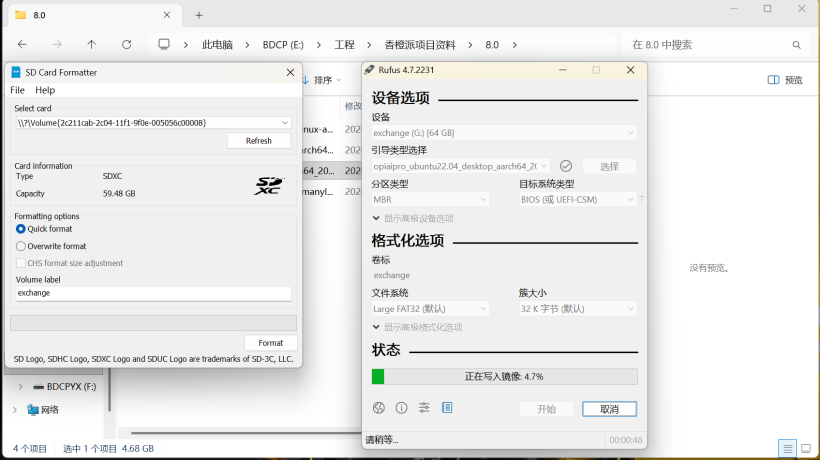Image resolution: width=820 pixels, height=460 pixels.
Task: Click the 在 8.0 中搜索 search box
Action: [x=716, y=45]
